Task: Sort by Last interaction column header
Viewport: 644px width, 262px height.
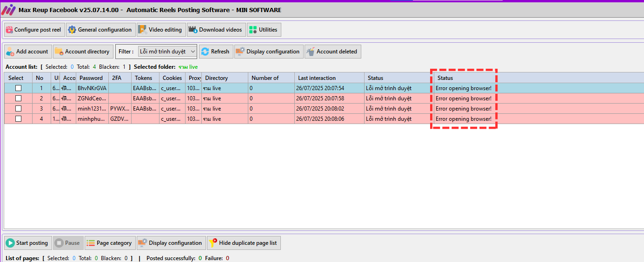Action: pos(329,78)
